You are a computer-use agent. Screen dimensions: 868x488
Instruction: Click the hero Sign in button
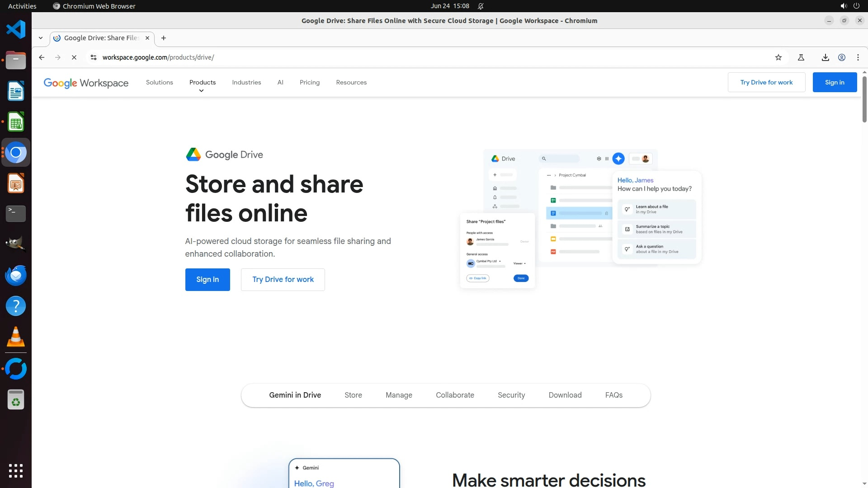coord(208,280)
